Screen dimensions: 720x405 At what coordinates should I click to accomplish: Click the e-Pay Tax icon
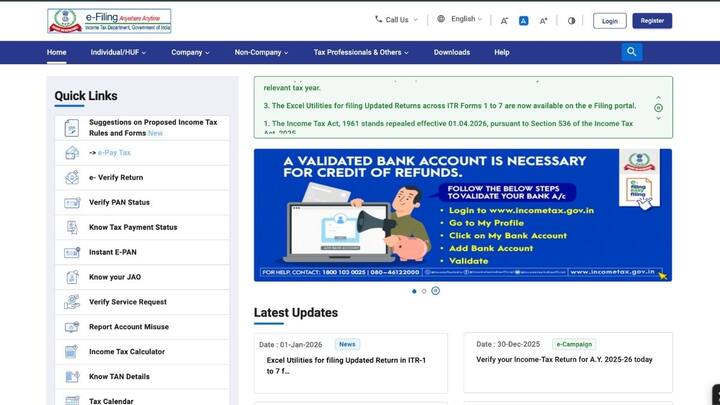[x=72, y=152]
